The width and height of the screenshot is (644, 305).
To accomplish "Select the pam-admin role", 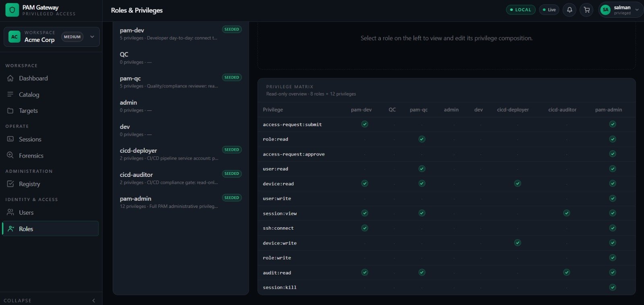I will [x=181, y=202].
